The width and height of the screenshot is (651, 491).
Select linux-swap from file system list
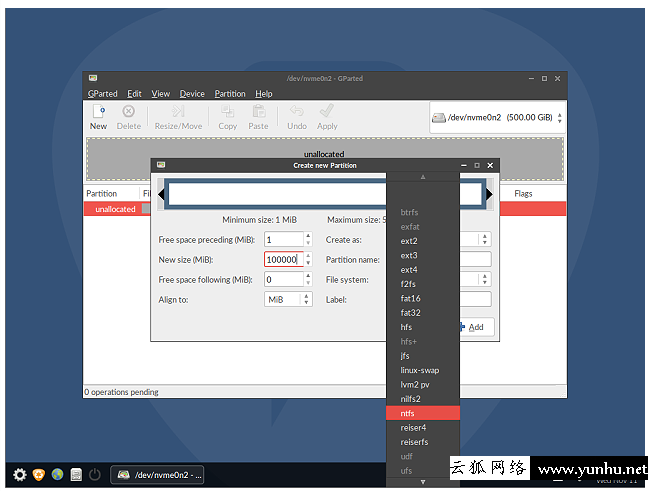point(423,370)
